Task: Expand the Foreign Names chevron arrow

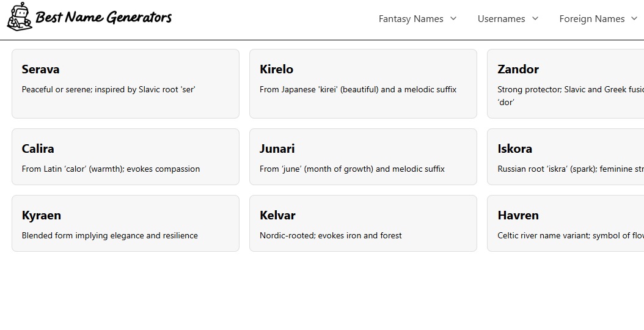Action: click(x=634, y=18)
